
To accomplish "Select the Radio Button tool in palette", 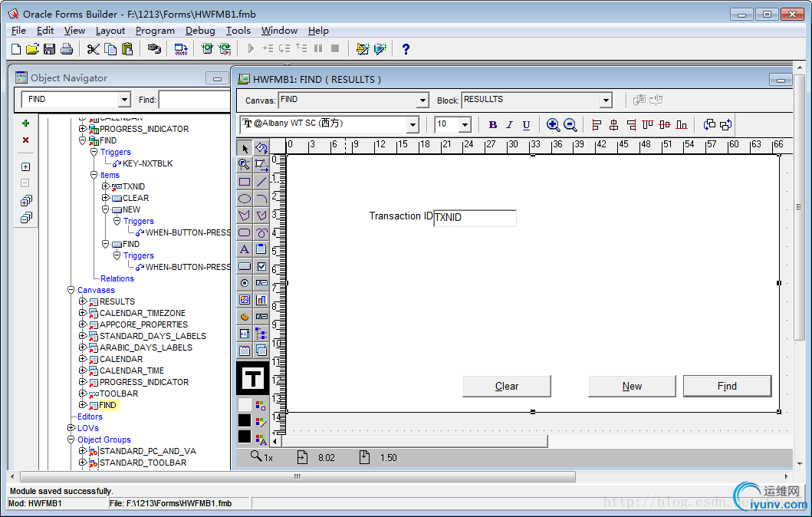I will [x=245, y=283].
